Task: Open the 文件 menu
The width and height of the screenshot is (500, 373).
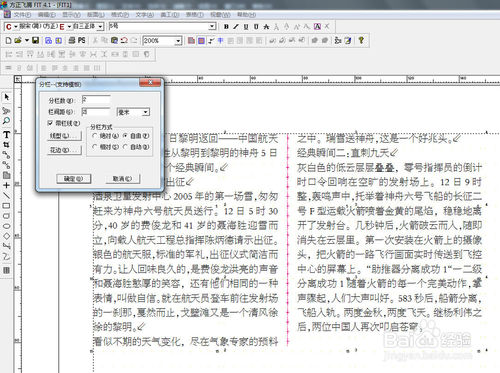Action: 22,15
